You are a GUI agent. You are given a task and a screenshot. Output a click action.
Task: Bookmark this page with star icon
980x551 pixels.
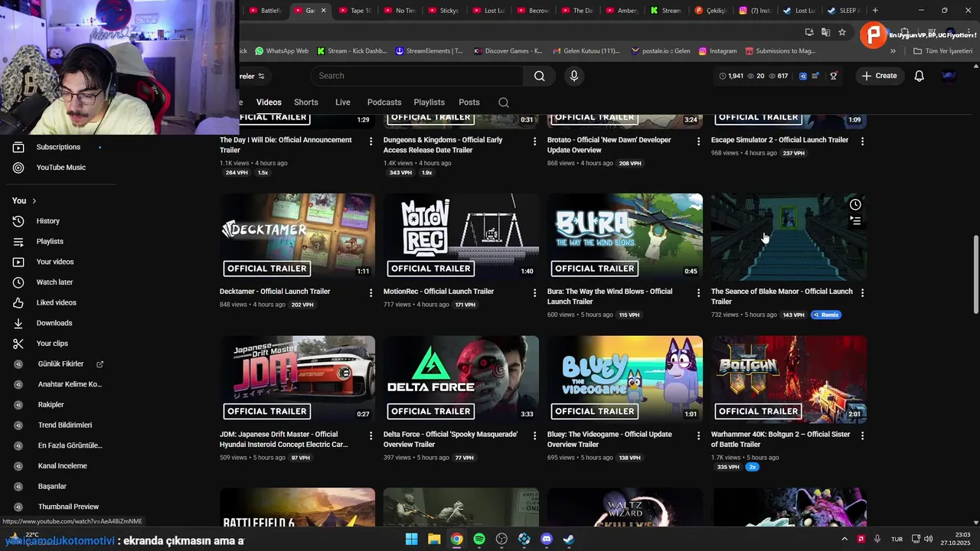pos(842,32)
